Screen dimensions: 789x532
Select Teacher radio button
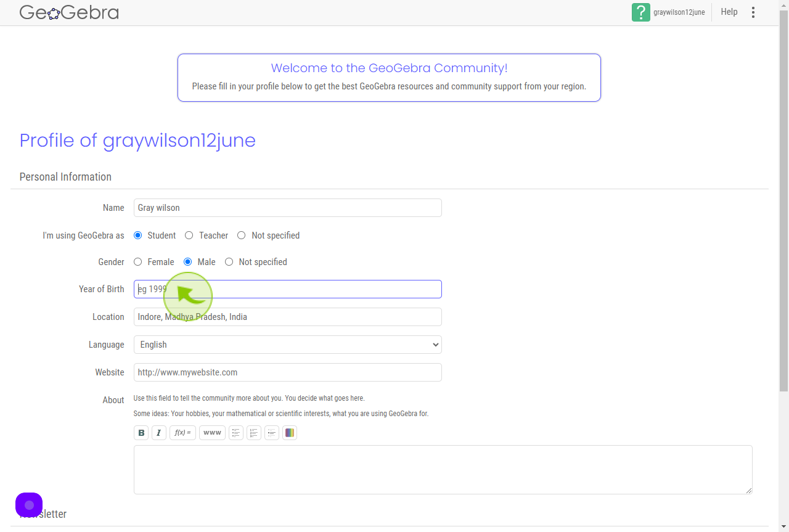click(x=189, y=235)
